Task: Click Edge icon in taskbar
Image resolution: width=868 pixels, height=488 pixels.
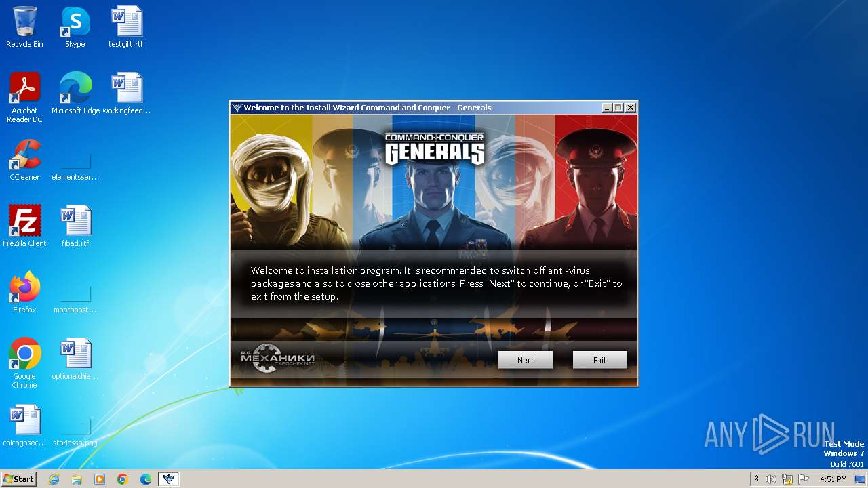Action: pos(146,479)
